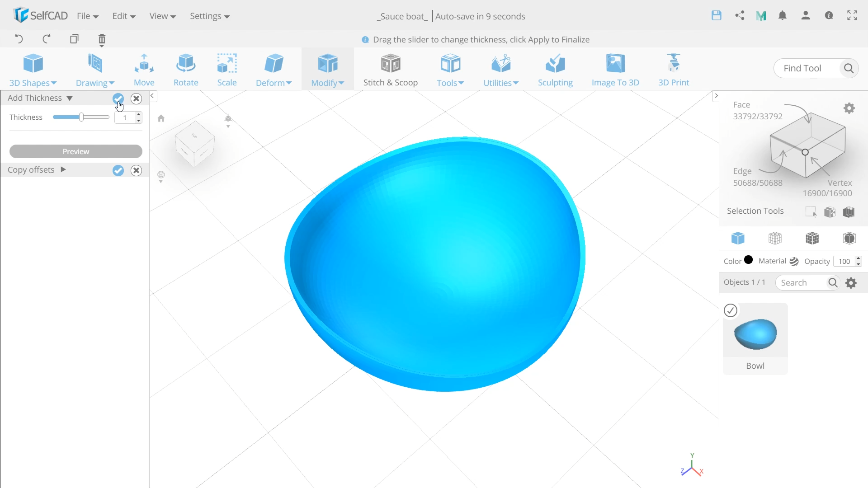
Task: Expand the Copy offsets section
Action: [63, 169]
